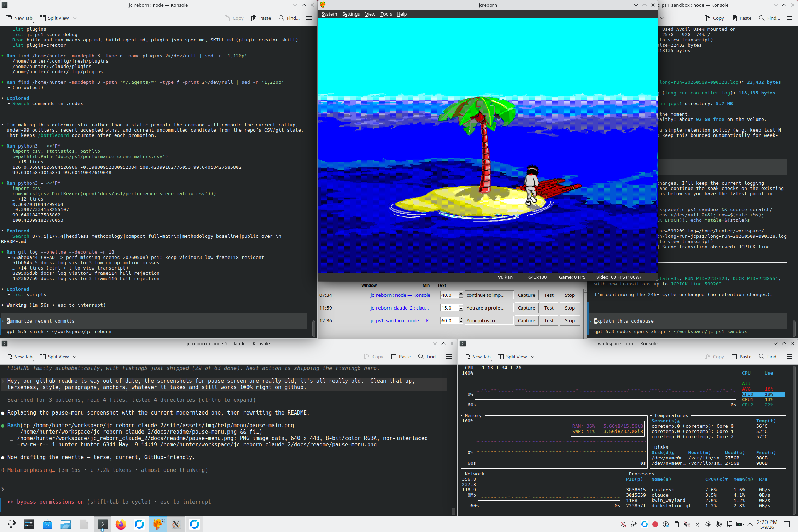Click the 'You are a profe...' text field

[x=489, y=308]
